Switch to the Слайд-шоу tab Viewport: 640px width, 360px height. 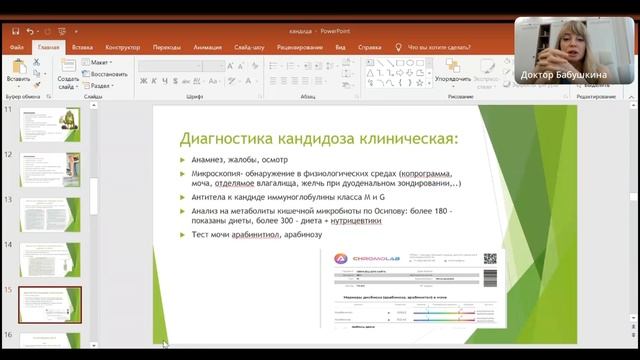click(249, 47)
